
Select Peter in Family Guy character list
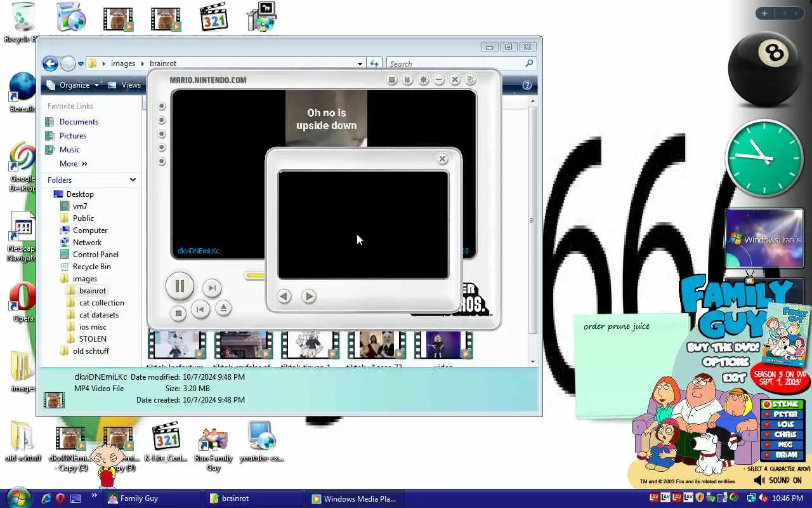(783, 414)
